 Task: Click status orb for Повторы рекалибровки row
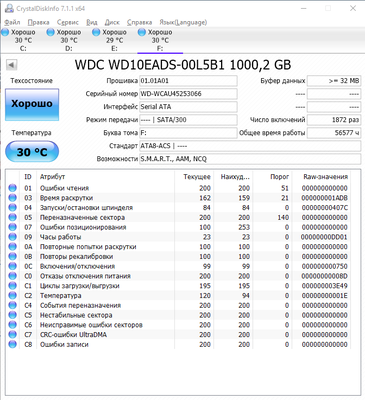coord(12,257)
